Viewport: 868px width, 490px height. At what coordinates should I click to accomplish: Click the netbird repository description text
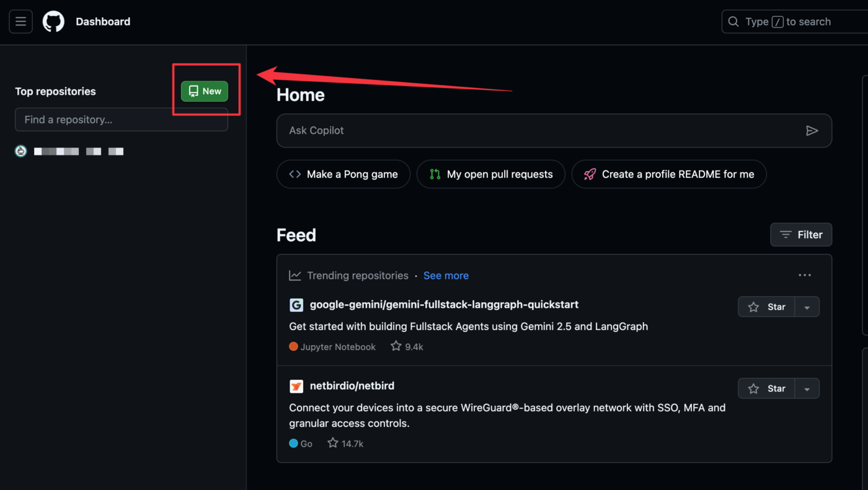[x=507, y=416]
